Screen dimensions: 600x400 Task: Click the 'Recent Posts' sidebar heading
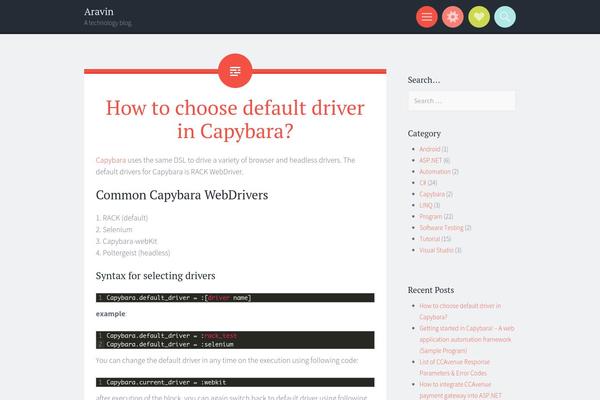(x=431, y=290)
